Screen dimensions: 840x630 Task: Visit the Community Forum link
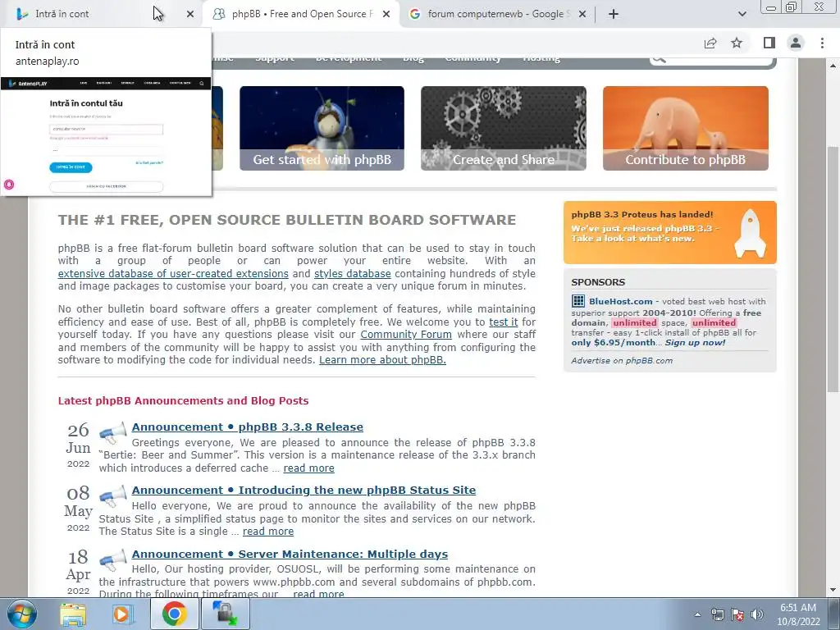(x=406, y=335)
